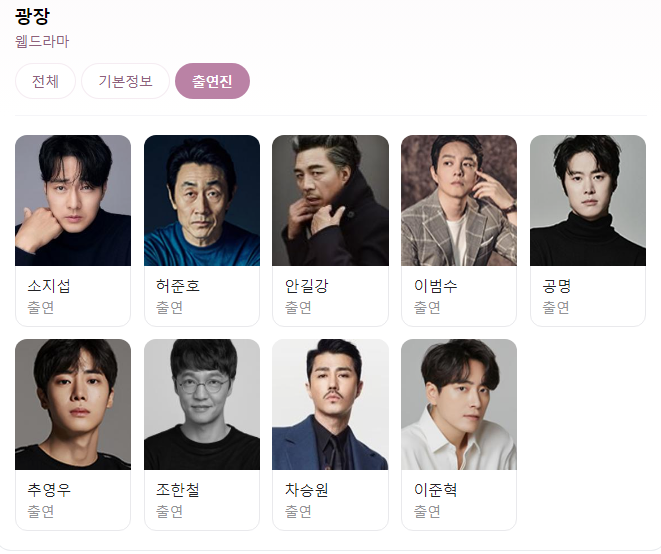Open the 공명 name link
This screenshot has width=661, height=554.
(x=557, y=286)
